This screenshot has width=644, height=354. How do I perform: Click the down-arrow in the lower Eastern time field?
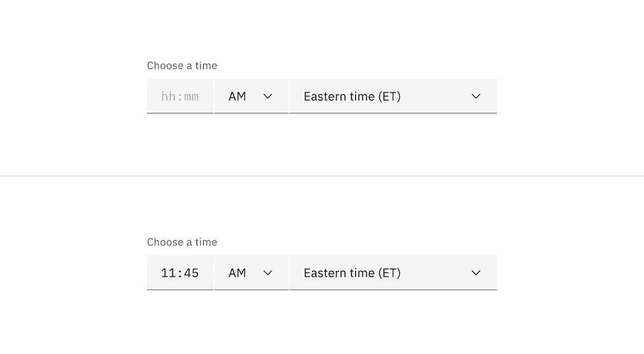click(476, 272)
